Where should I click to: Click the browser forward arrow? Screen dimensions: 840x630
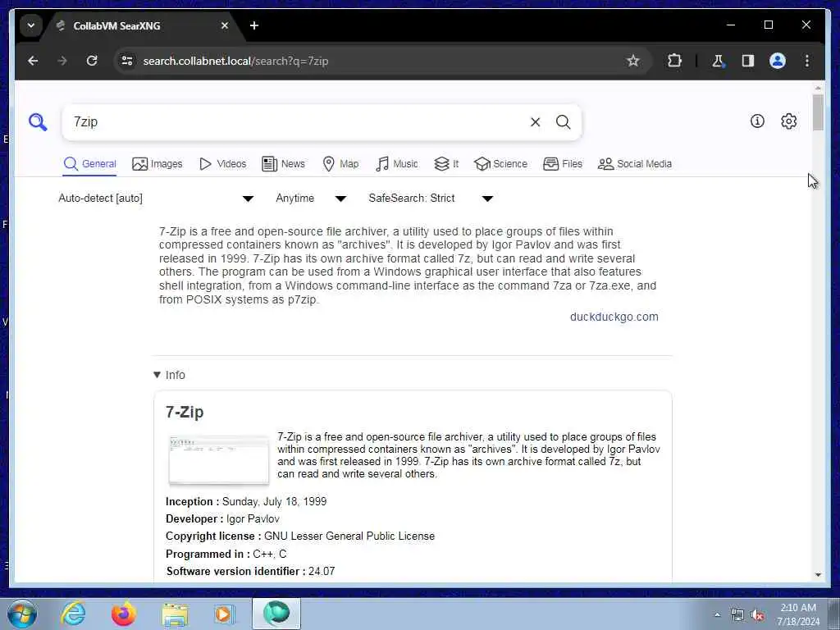(62, 61)
